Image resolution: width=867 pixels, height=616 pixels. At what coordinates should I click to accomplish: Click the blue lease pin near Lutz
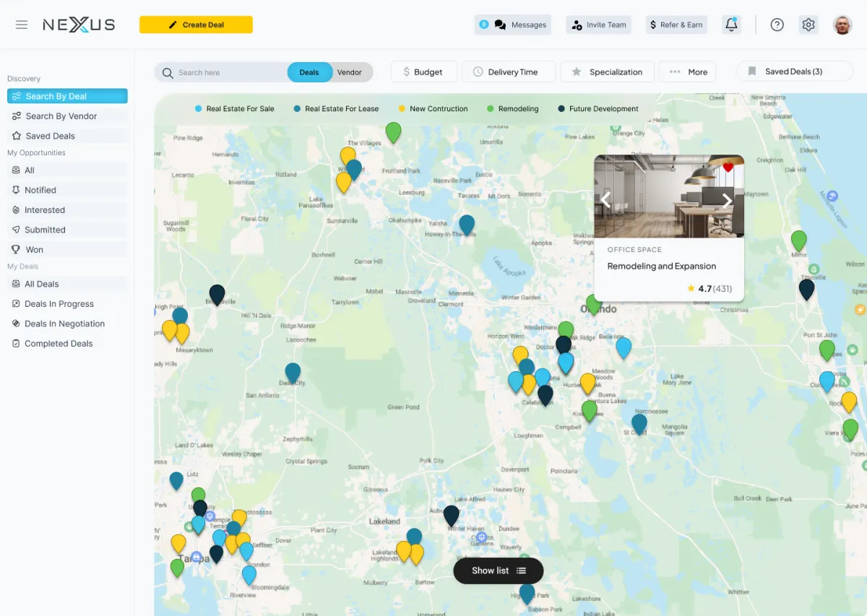(x=176, y=481)
